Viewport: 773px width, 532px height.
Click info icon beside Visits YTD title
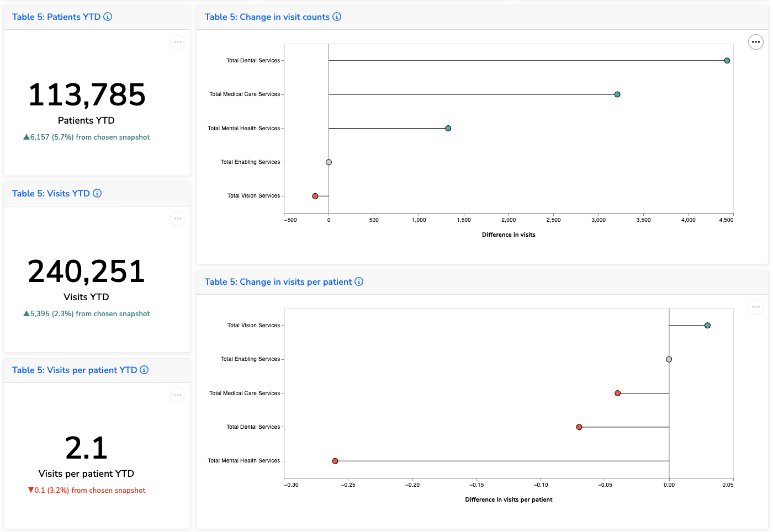pos(97,193)
